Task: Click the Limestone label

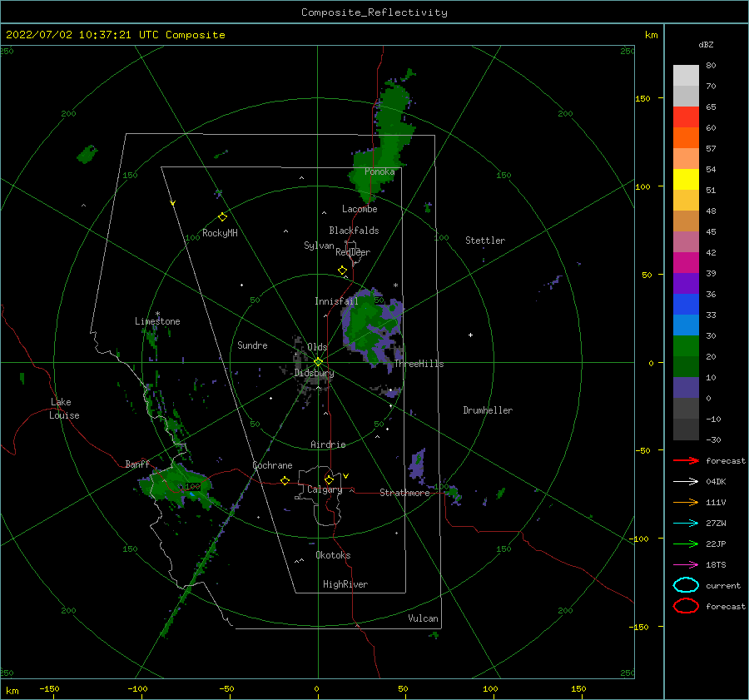Action: coord(157,321)
